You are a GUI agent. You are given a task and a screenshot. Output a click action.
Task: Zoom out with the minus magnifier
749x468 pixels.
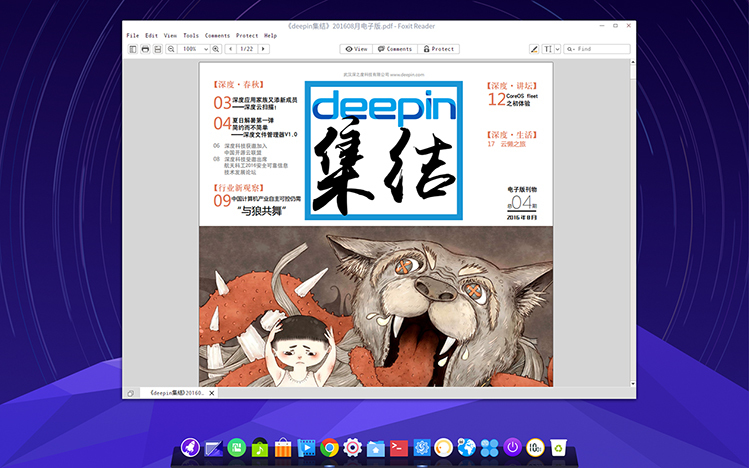[171, 49]
